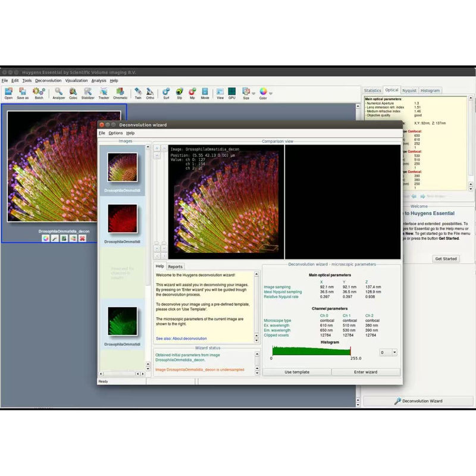Open the Batch processor gears icon

39,93
